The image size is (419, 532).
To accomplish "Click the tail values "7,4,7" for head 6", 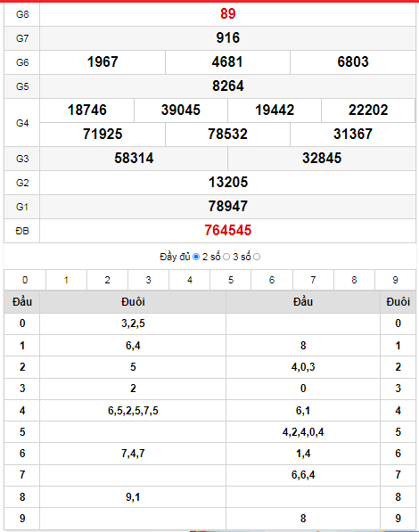I will pyautogui.click(x=133, y=454).
